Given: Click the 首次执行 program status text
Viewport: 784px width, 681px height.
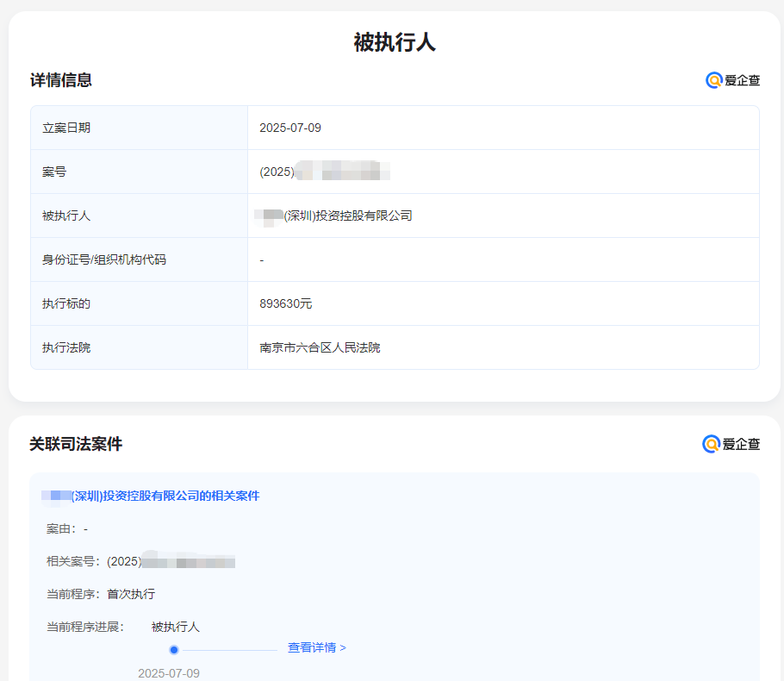Looking at the screenshot, I should (x=131, y=594).
